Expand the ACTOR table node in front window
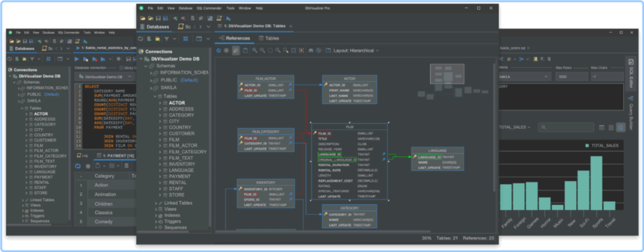 [x=160, y=103]
